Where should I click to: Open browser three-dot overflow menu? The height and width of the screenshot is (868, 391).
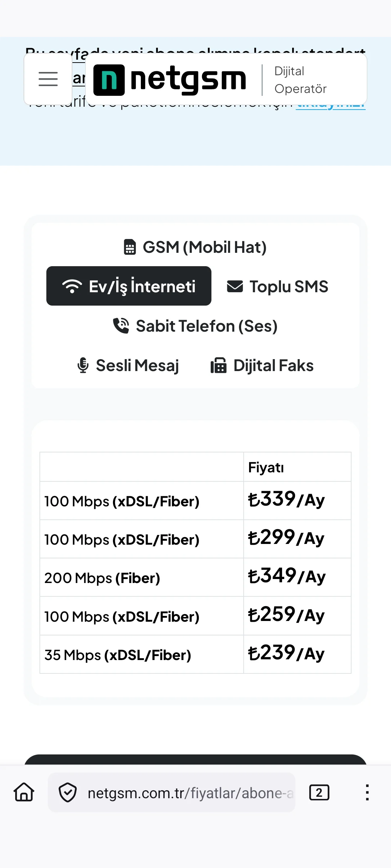[367, 792]
